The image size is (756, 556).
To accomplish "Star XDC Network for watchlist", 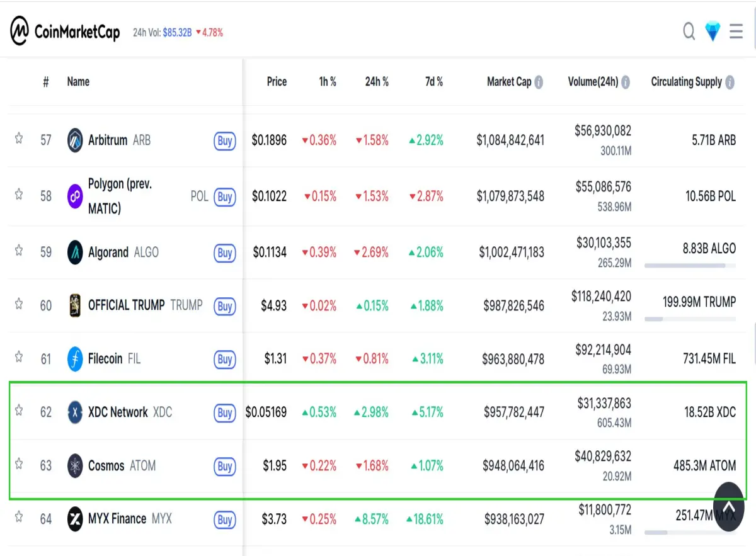I will coord(19,411).
